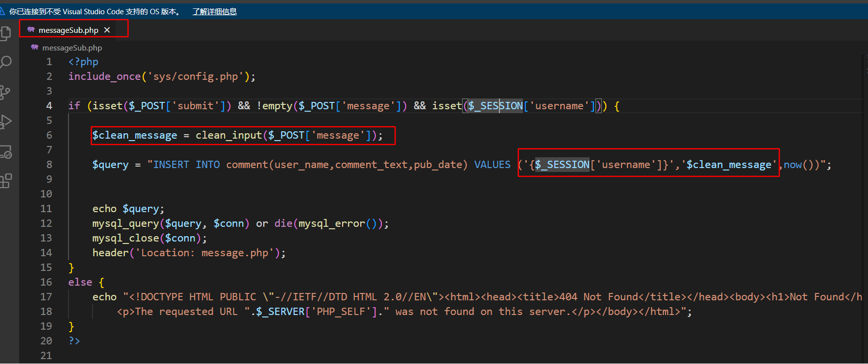Click closing ?> tag on line 20
The height and width of the screenshot is (364, 868).
coord(74,341)
